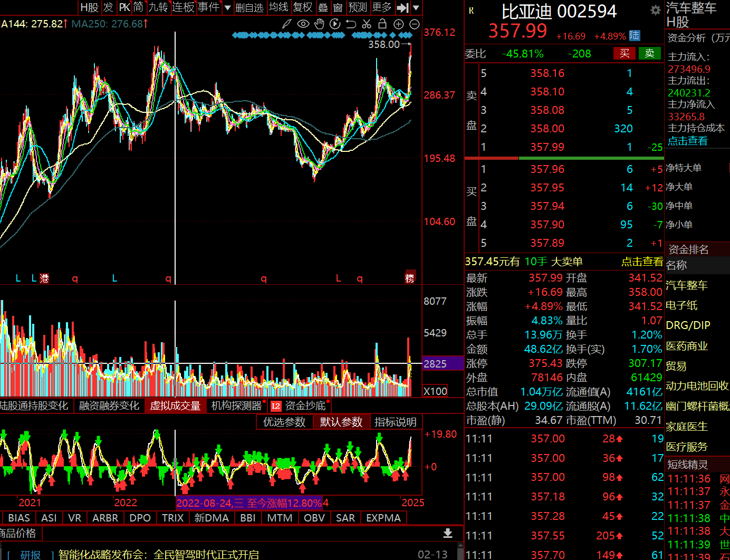The image size is (730, 560).
Task: Open dropdown arrow at toolbar far right
Action: click(416, 7)
